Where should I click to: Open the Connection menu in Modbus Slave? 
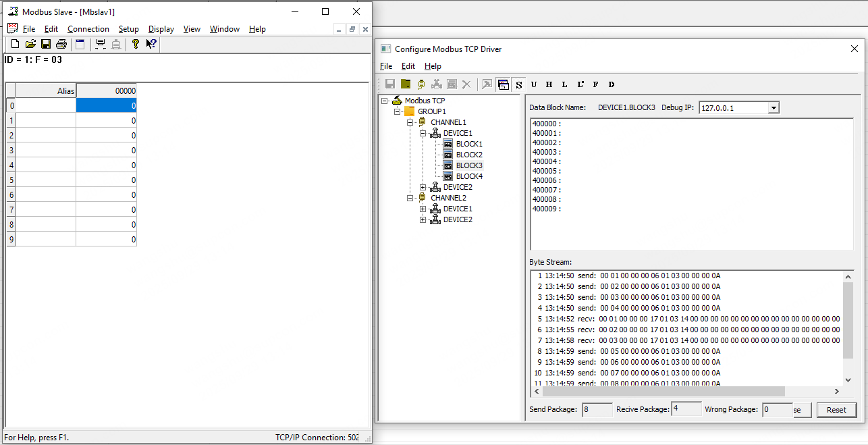[88, 29]
